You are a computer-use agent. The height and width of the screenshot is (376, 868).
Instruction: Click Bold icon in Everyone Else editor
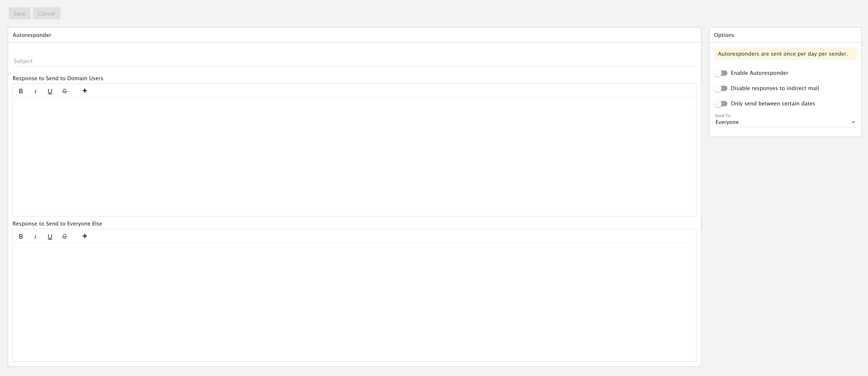pyautogui.click(x=21, y=236)
